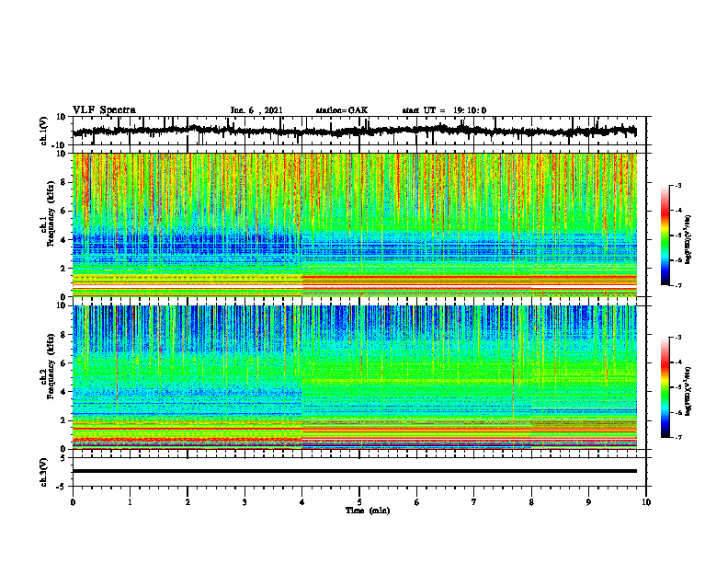Click time-axis tick label "5"
The height and width of the screenshot is (563, 728).
[x=359, y=502]
